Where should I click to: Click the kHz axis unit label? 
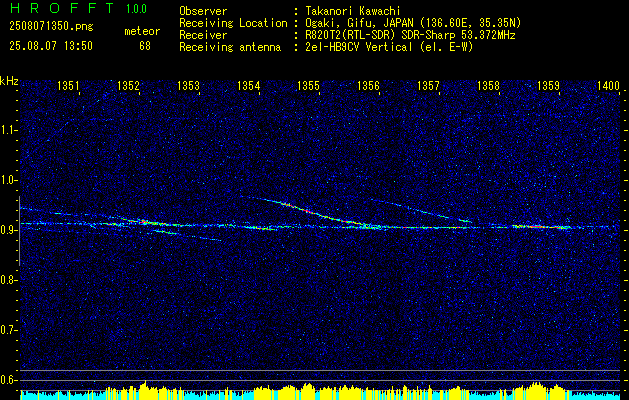click(9, 81)
